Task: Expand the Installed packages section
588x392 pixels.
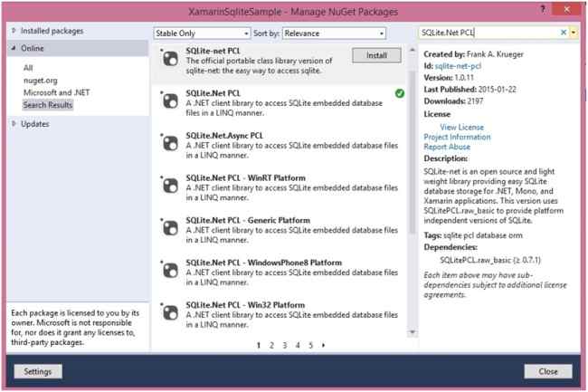Action: coord(14,31)
